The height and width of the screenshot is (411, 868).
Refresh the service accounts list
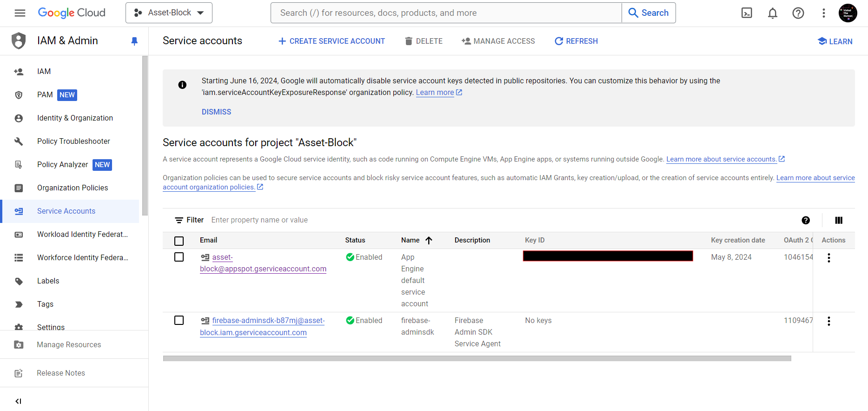pyautogui.click(x=576, y=41)
